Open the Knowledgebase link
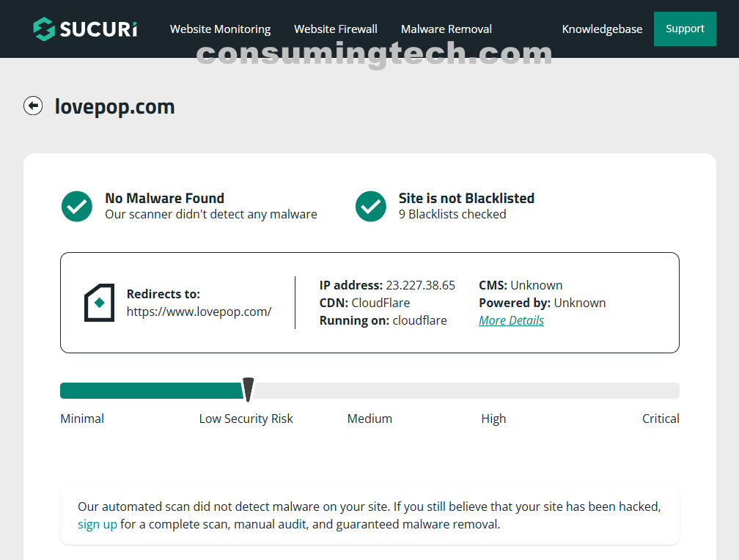The width and height of the screenshot is (739, 560). point(602,29)
